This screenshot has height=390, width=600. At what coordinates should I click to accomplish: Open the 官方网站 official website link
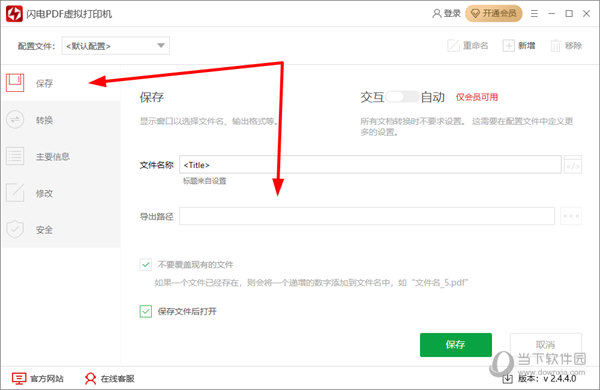pyautogui.click(x=38, y=379)
